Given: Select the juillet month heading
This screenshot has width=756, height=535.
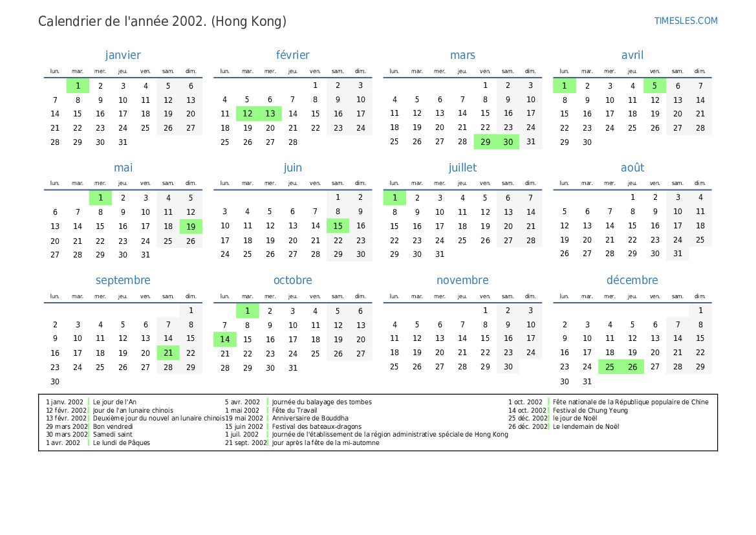Looking at the screenshot, I should click(x=462, y=168).
